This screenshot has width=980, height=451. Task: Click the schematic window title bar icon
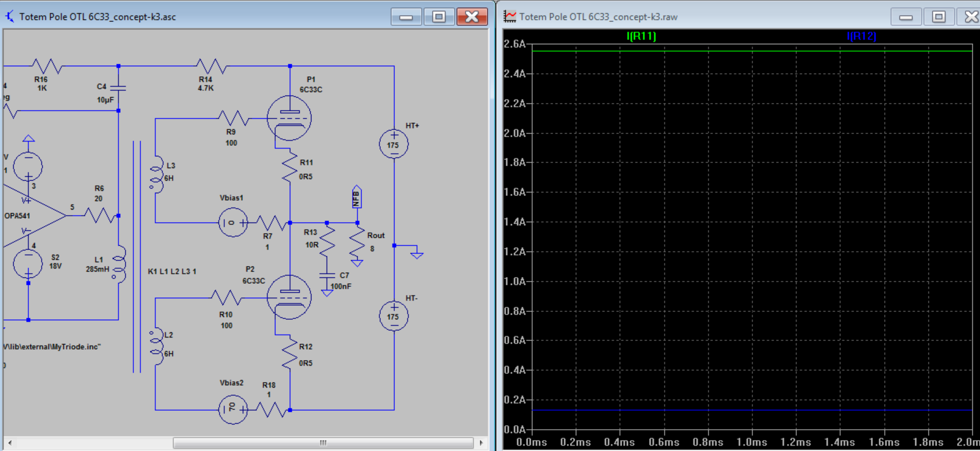pyautogui.click(x=9, y=17)
